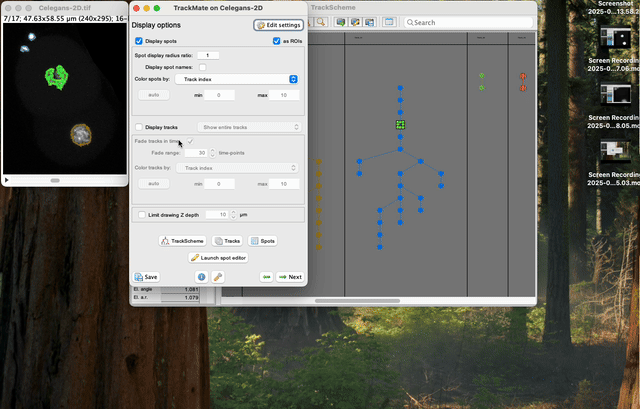
Task: Click the info icon at bottom of TrackMate
Action: [x=202, y=277]
